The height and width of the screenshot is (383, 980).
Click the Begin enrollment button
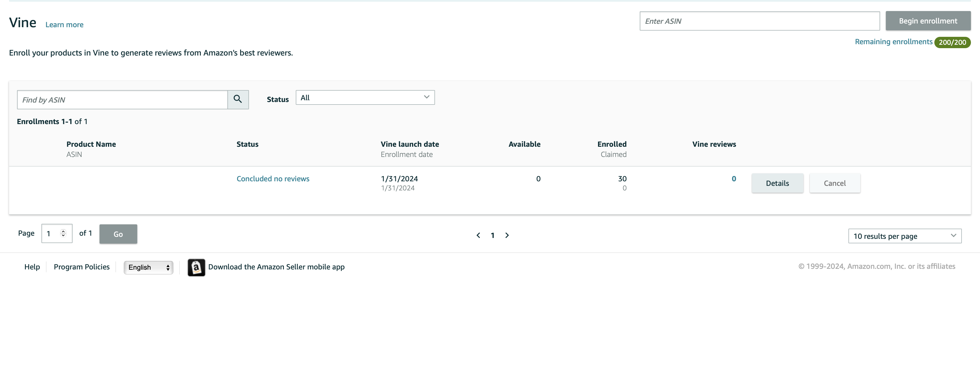[x=928, y=21]
